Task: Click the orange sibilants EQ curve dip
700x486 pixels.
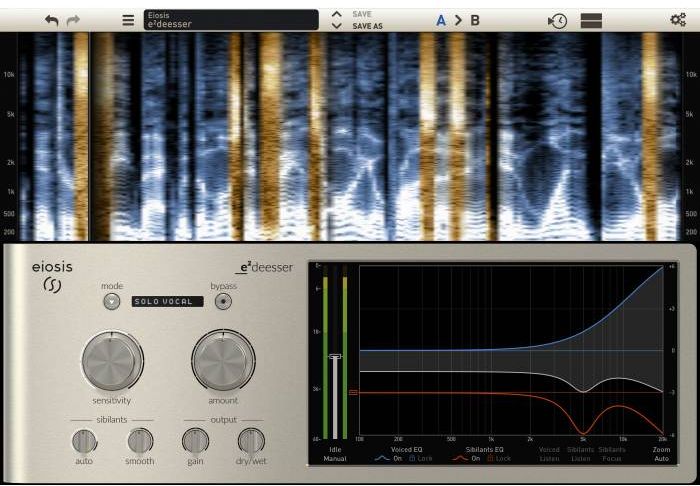Action: pos(583,432)
